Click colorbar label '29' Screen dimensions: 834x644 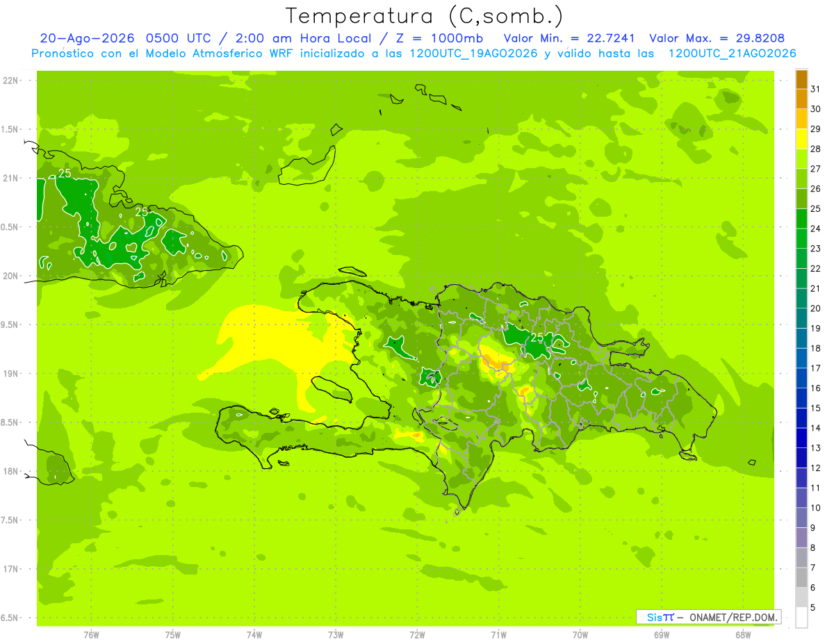[816, 129]
